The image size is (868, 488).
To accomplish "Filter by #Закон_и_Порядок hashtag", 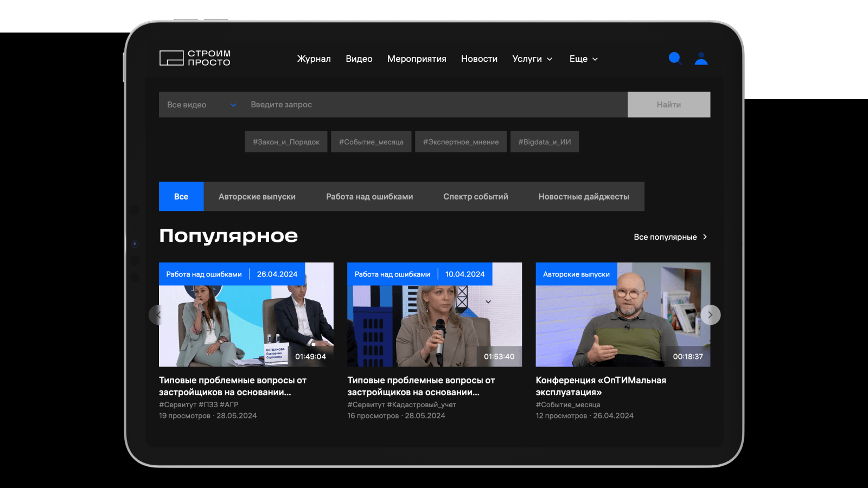I will tap(286, 142).
